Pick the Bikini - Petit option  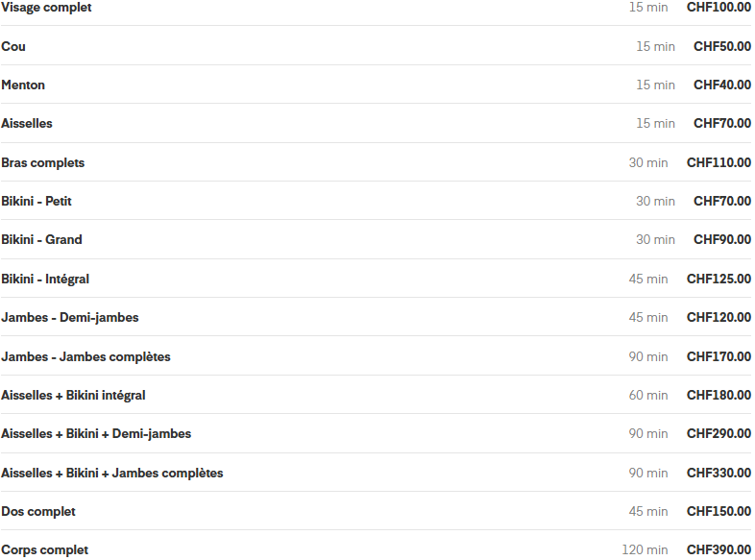coord(37,202)
